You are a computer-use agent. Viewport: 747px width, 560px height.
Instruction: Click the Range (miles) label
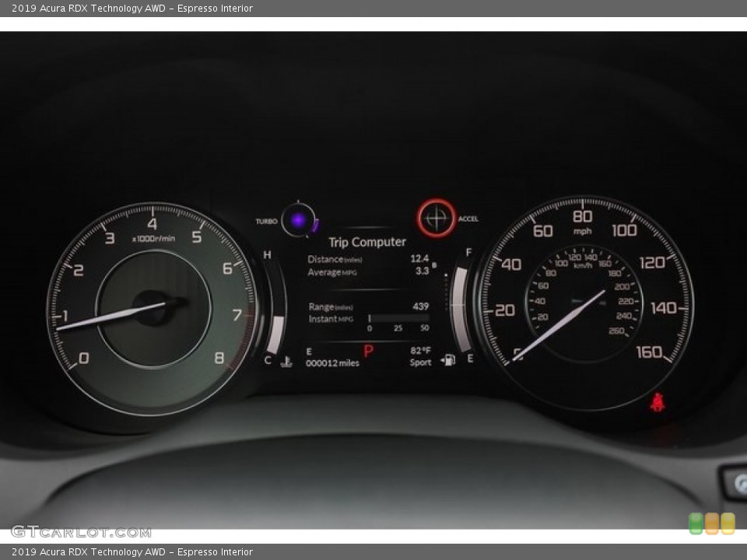[x=331, y=307]
